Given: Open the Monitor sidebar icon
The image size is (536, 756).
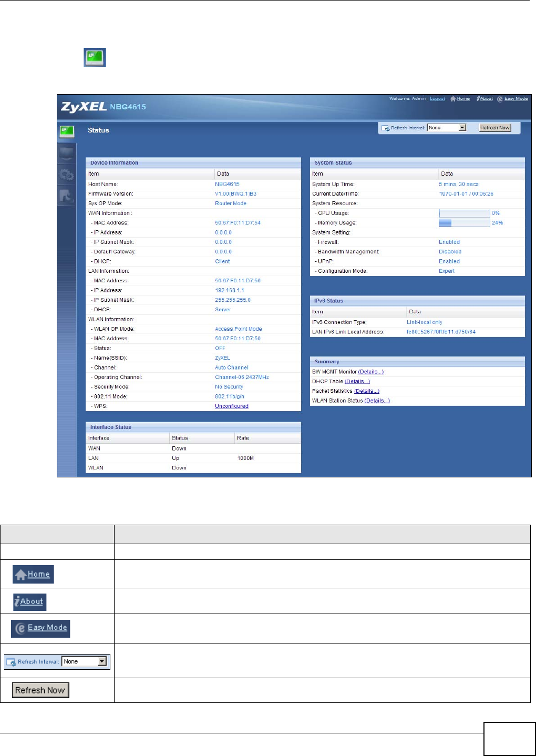Looking at the screenshot, I should point(67,154).
